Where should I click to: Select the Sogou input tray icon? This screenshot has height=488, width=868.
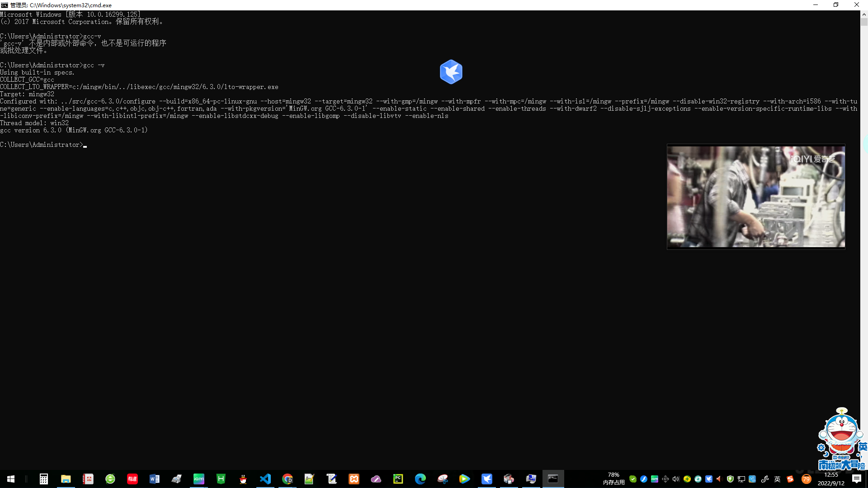[x=790, y=479]
